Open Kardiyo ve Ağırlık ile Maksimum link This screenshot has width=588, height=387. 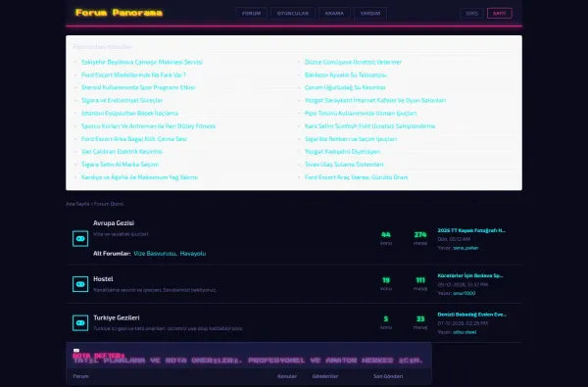[x=139, y=177]
